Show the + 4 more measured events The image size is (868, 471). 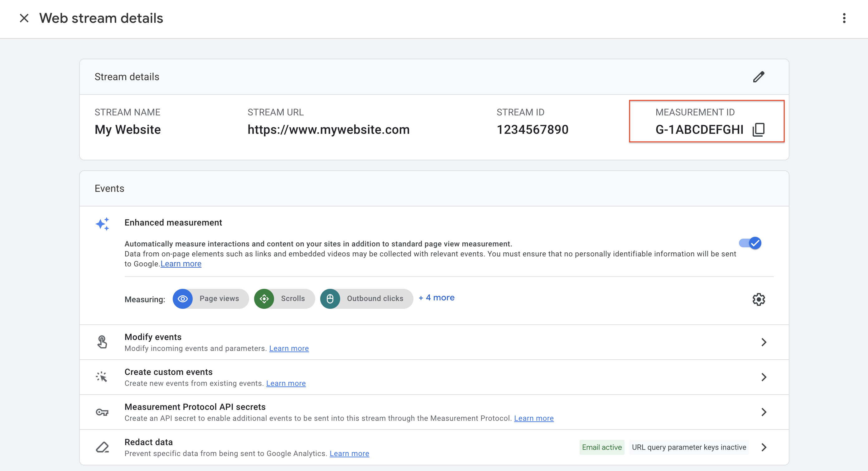click(x=436, y=298)
